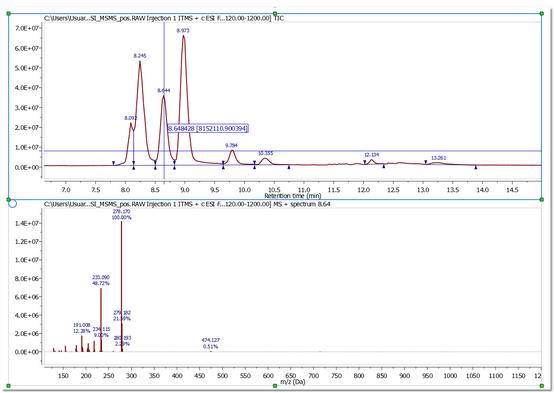
Task: Select the 8.245 peak label
Action: point(140,56)
